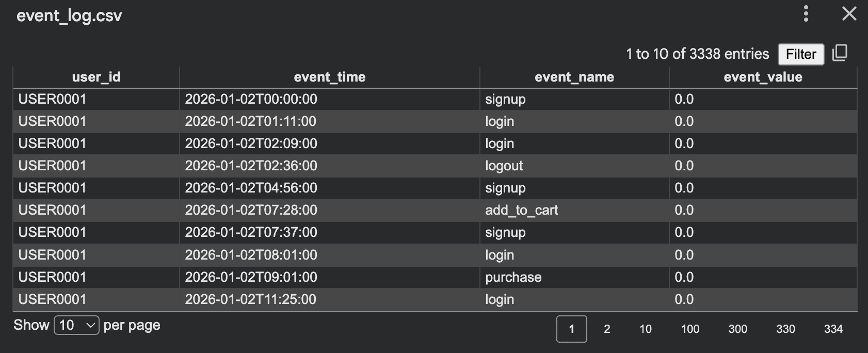Click the '1 to 10 of 3338 entries' text
This screenshot has width=868, height=353.
(x=697, y=54)
